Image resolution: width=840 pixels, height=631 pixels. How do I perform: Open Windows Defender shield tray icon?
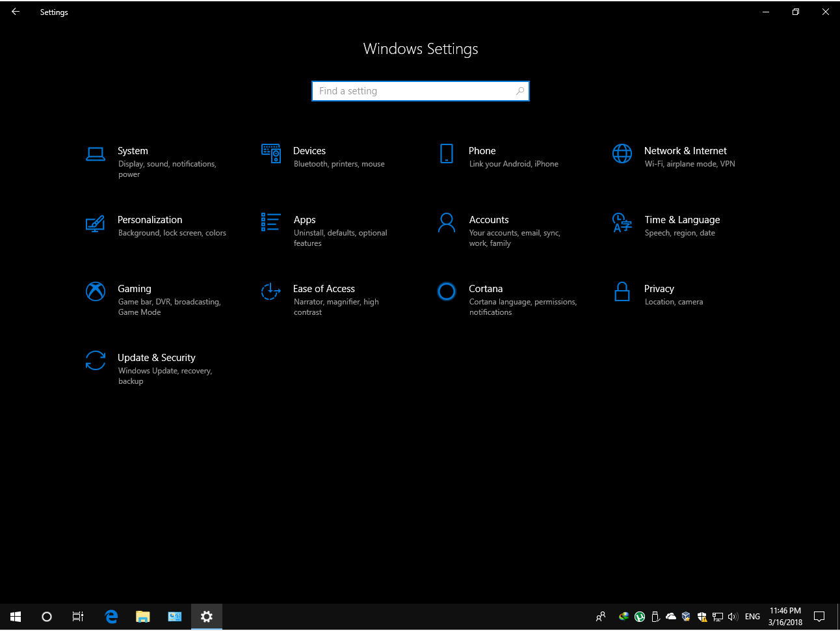(702, 617)
